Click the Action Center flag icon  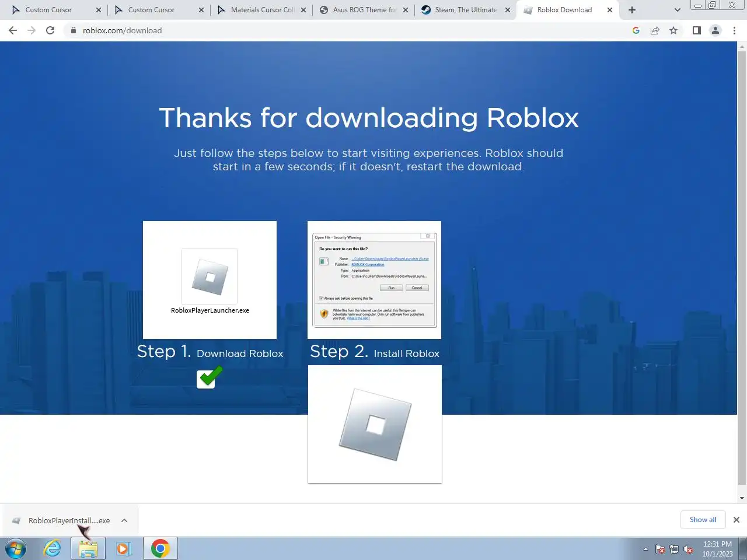(660, 549)
